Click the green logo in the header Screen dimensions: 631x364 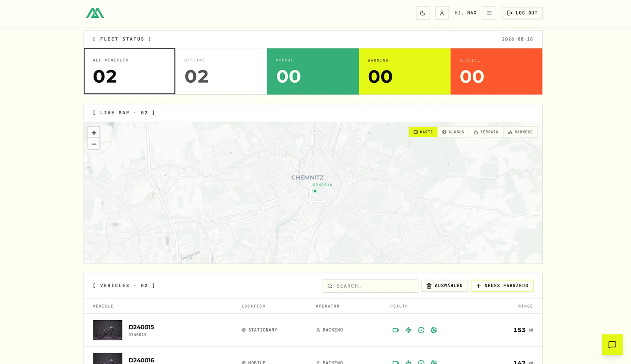95,13
